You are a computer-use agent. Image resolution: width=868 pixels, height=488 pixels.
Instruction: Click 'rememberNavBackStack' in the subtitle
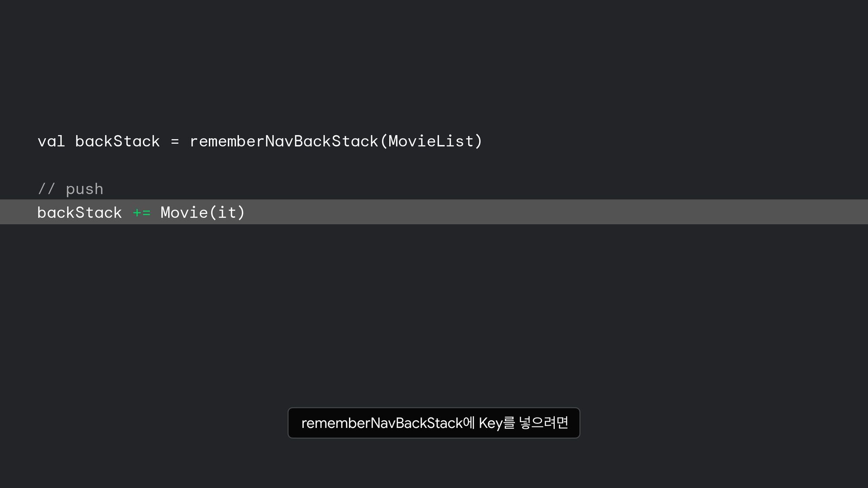pyautogui.click(x=382, y=423)
